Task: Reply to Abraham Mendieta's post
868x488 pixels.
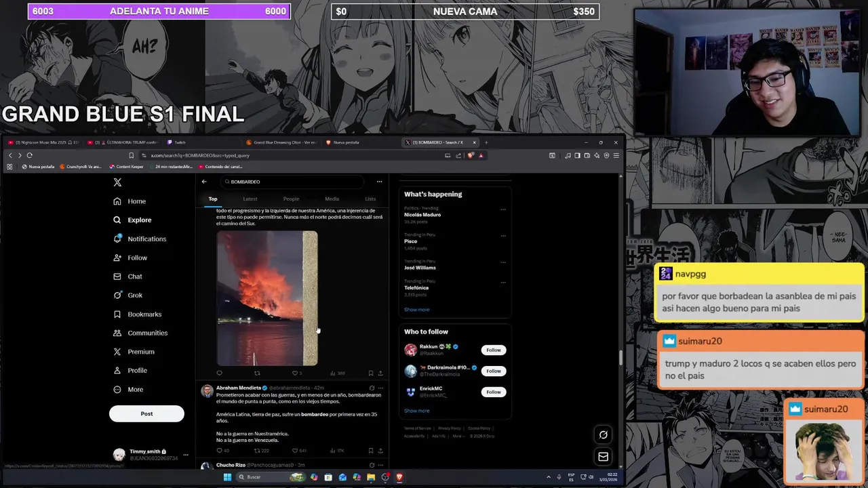Action: (222, 451)
